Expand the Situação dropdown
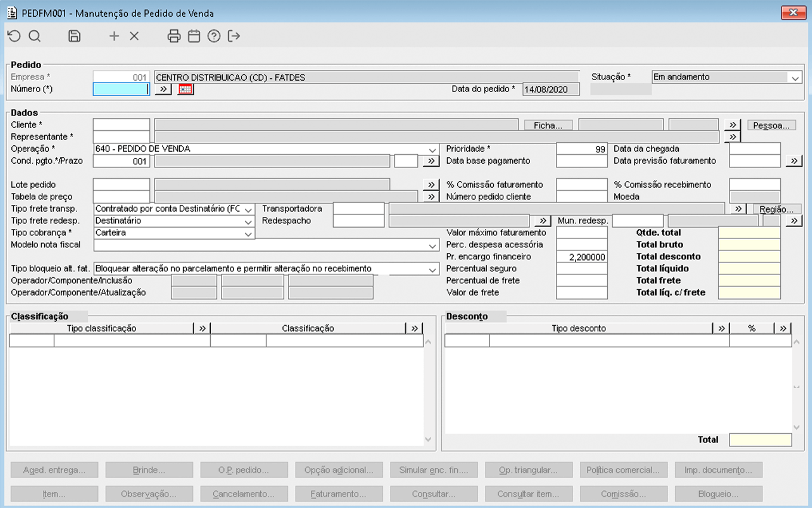The height and width of the screenshot is (508, 812). (795, 78)
